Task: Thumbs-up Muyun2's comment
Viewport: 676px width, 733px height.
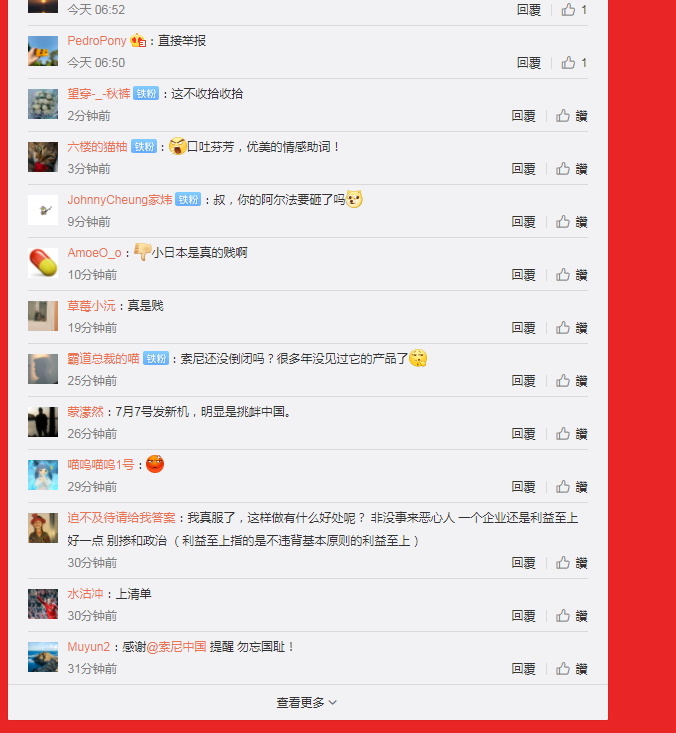Action: 571,668
